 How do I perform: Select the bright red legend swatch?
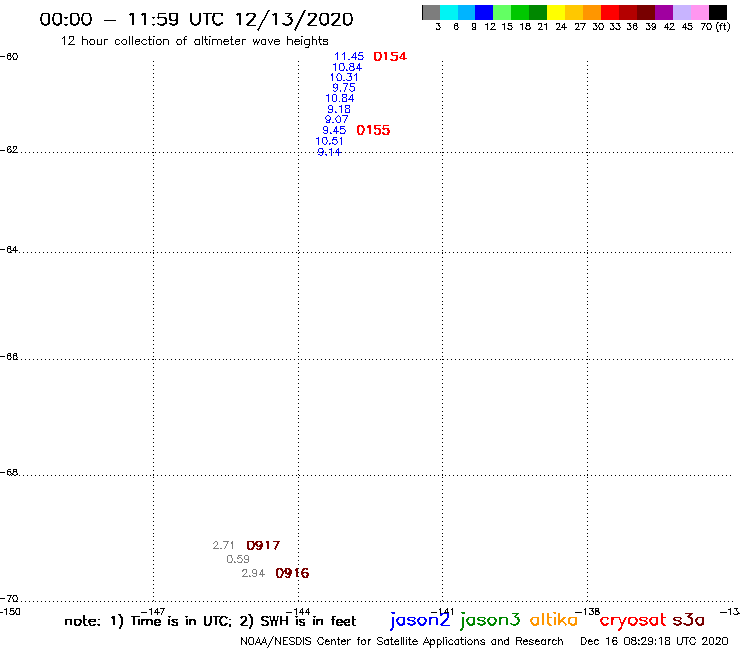tap(610, 12)
